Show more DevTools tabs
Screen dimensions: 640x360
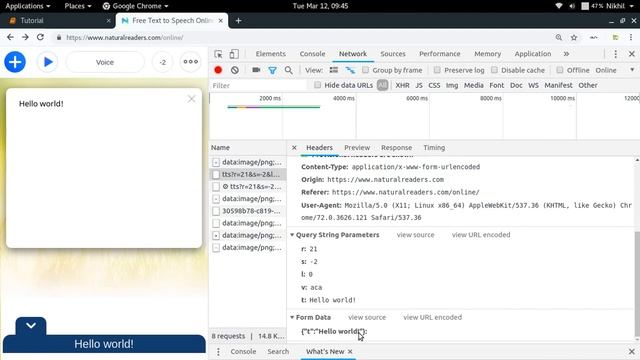pyautogui.click(x=566, y=54)
